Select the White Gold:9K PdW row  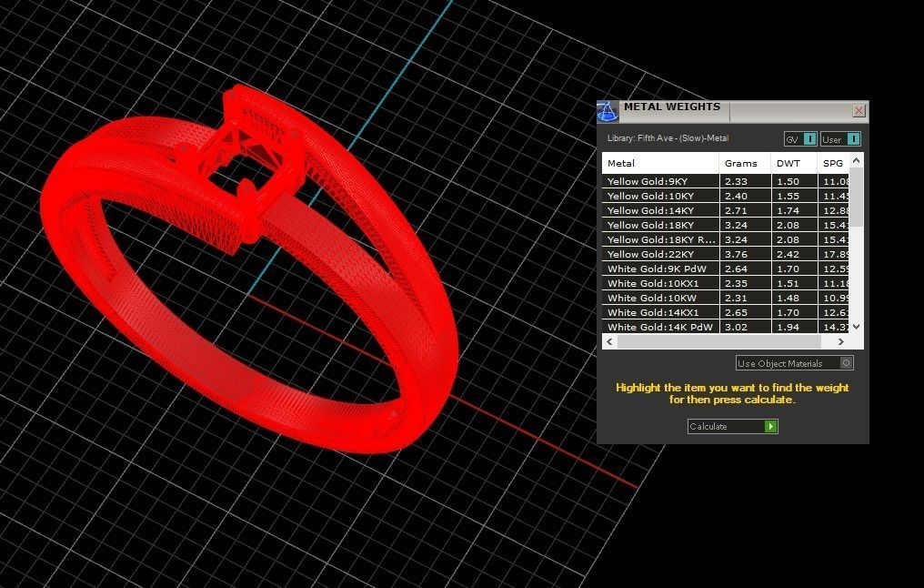(x=726, y=269)
